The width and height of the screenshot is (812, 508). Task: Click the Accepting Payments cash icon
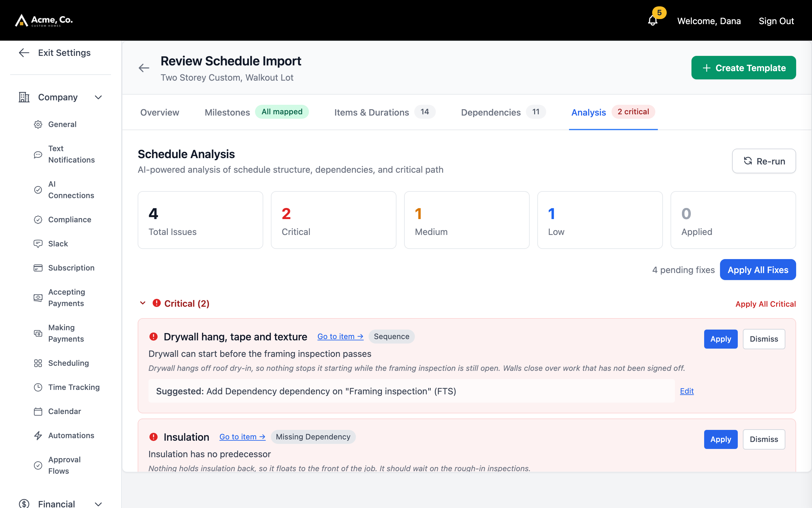38,298
